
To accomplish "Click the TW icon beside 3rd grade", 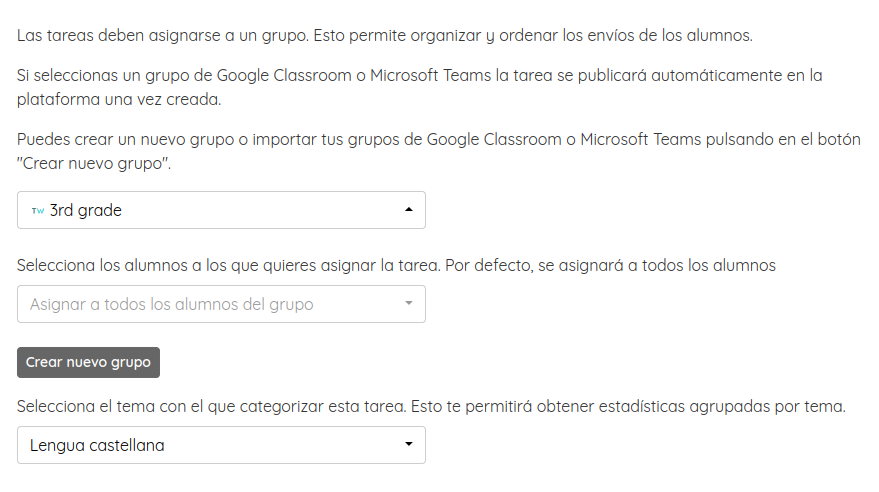I will (x=38, y=211).
